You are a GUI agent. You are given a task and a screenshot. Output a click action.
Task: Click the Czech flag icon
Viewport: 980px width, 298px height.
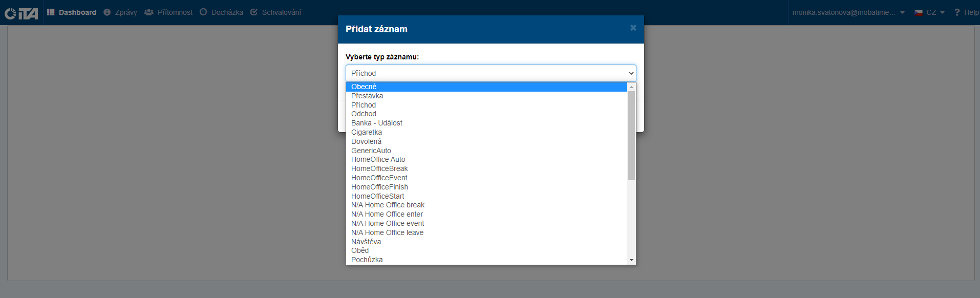coord(919,13)
